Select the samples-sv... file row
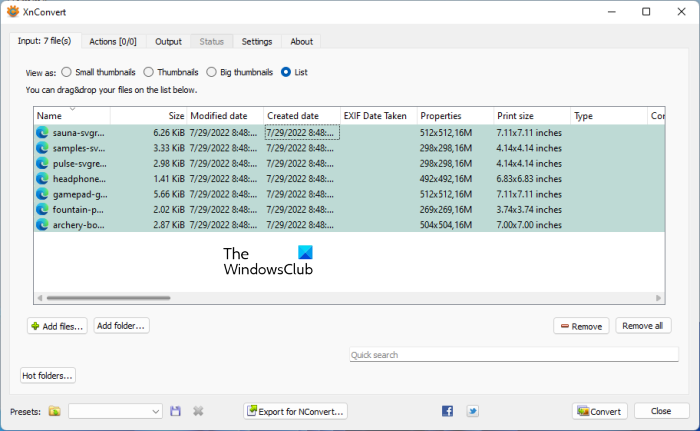The height and width of the screenshot is (431, 700). pos(349,148)
